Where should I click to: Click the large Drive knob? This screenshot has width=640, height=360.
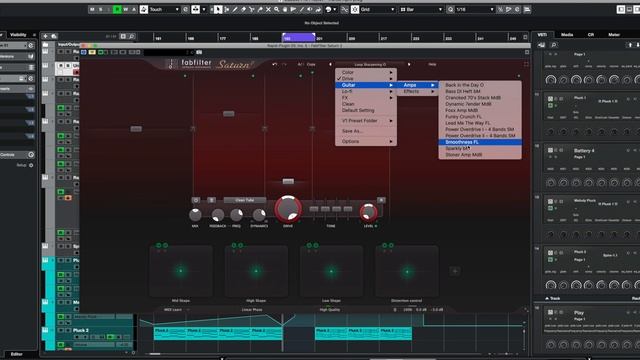pos(288,209)
